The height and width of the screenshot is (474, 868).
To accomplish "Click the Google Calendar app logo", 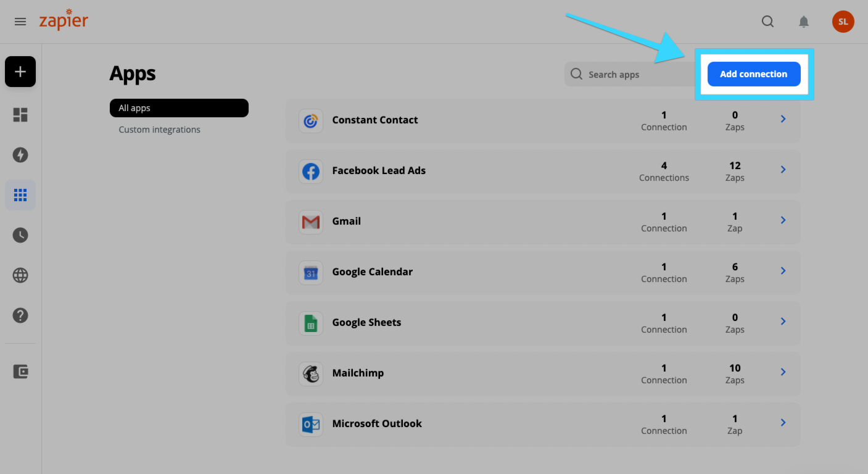I will point(311,272).
